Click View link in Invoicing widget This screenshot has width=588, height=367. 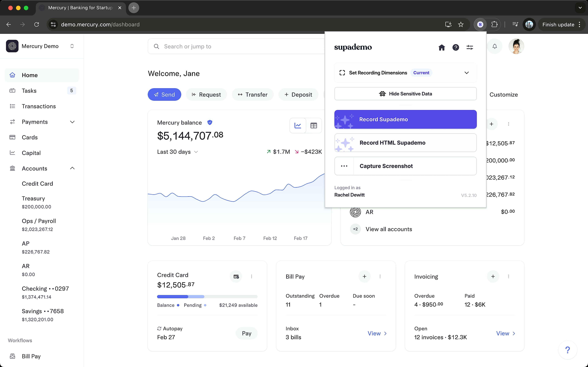pyautogui.click(x=506, y=333)
